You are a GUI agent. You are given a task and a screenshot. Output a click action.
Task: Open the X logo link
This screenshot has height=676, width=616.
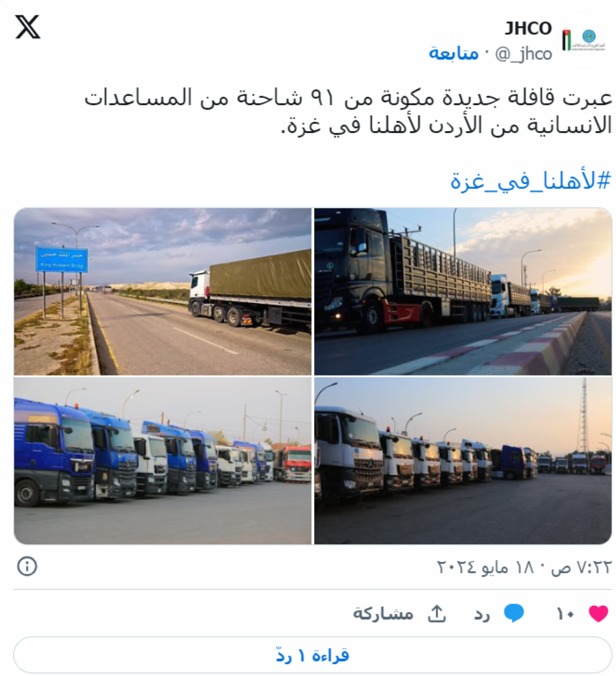tap(28, 26)
